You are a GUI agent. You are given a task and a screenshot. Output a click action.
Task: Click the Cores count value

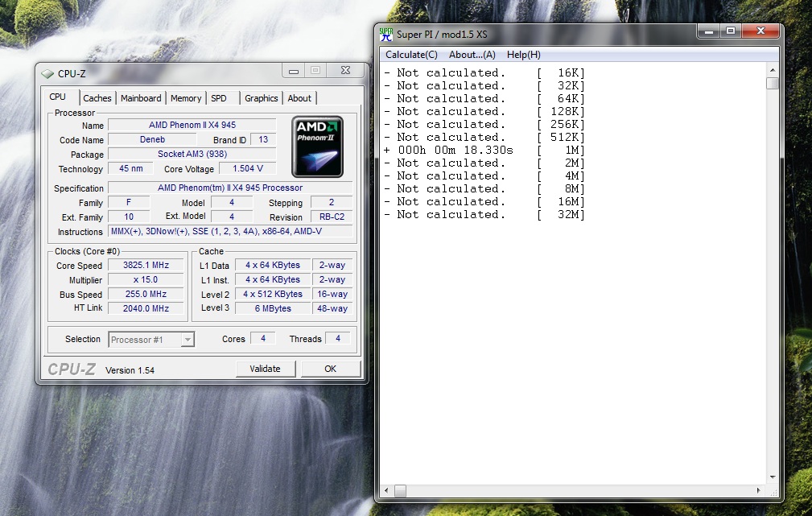(x=263, y=338)
